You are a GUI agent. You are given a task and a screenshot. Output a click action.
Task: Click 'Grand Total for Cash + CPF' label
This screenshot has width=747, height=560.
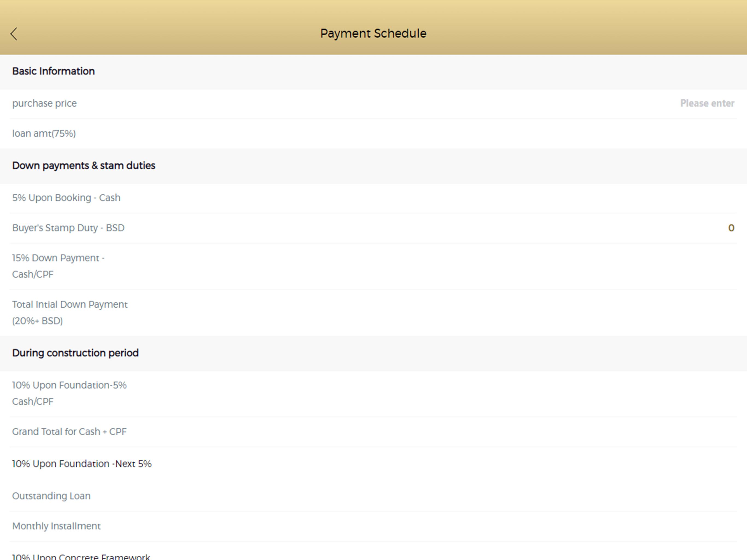[x=69, y=432]
